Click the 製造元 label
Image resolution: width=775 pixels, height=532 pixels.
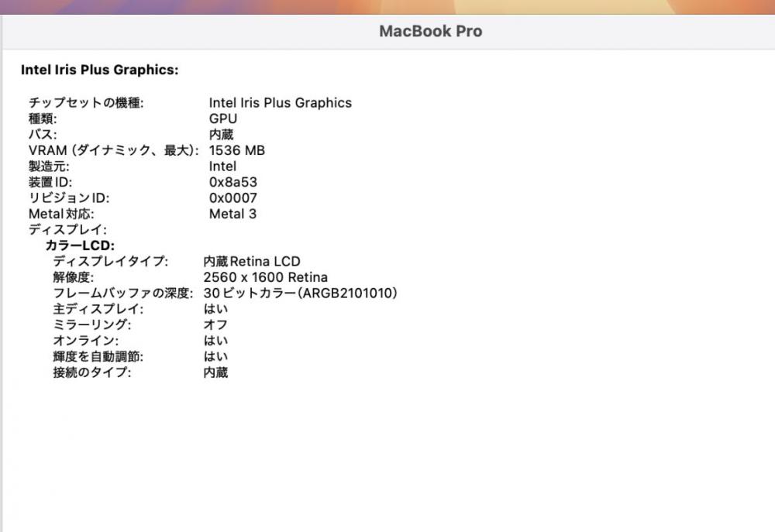tap(49, 166)
